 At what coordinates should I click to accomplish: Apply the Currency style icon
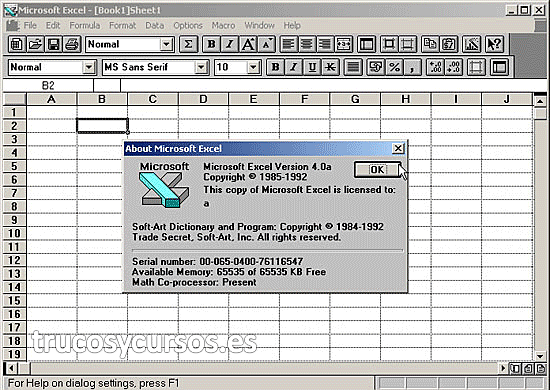click(376, 67)
